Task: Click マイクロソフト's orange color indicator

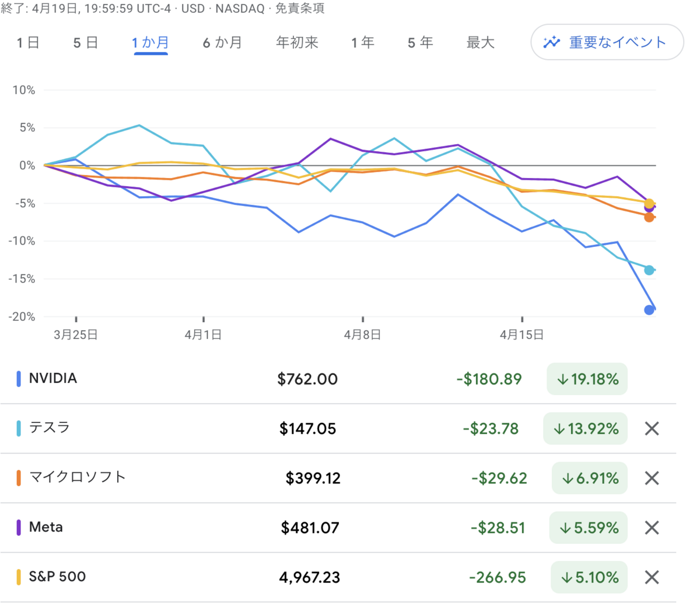Action: 19,478
